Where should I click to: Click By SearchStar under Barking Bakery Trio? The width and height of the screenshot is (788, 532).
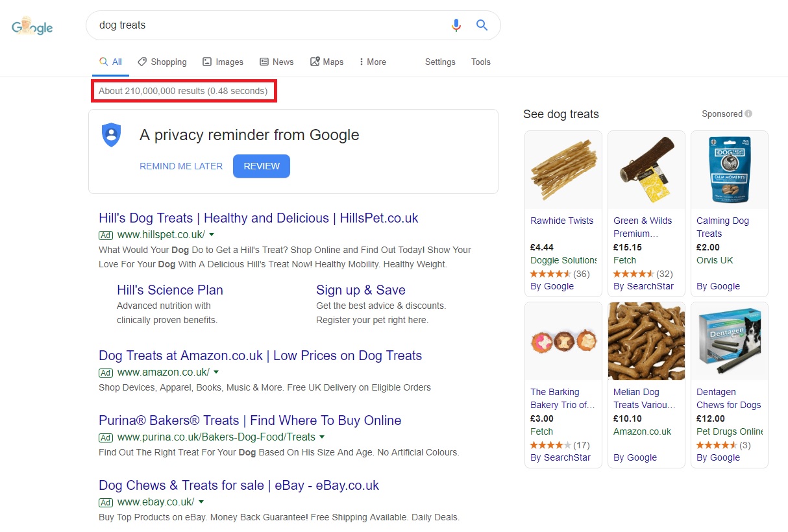pyautogui.click(x=561, y=457)
